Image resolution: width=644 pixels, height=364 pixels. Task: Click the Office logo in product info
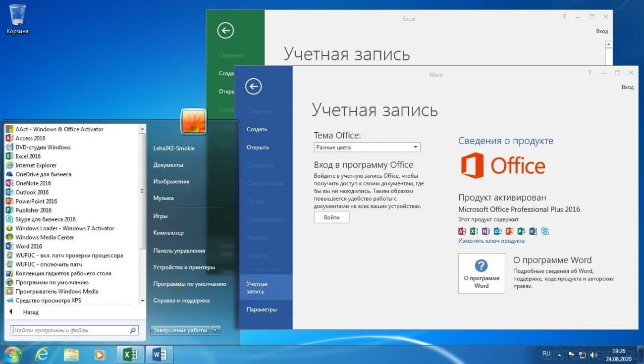(503, 165)
